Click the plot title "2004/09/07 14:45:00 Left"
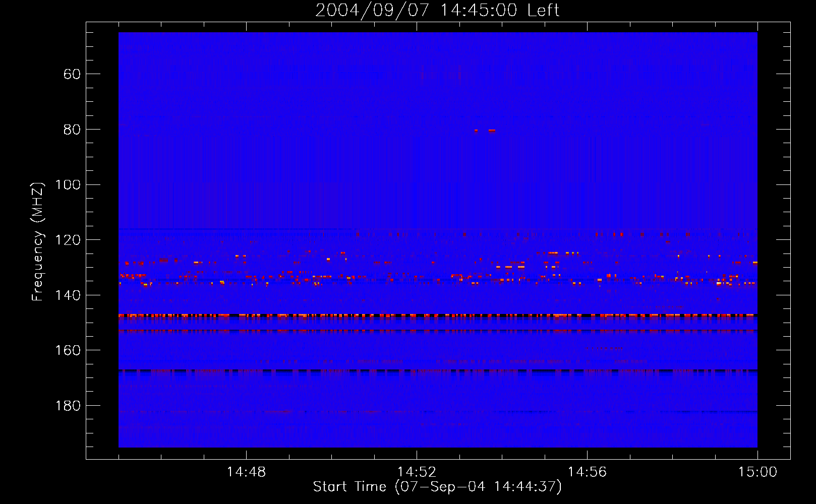 (x=437, y=10)
